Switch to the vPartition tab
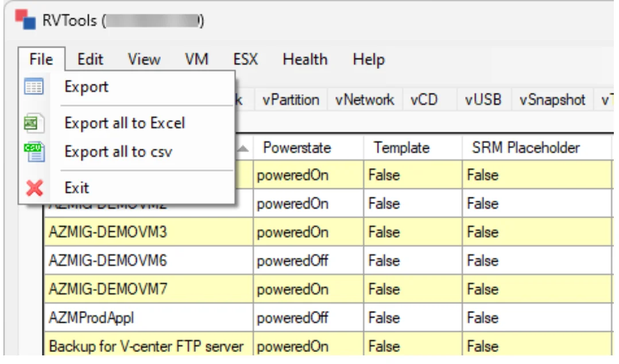The image size is (619, 364). coord(291,100)
